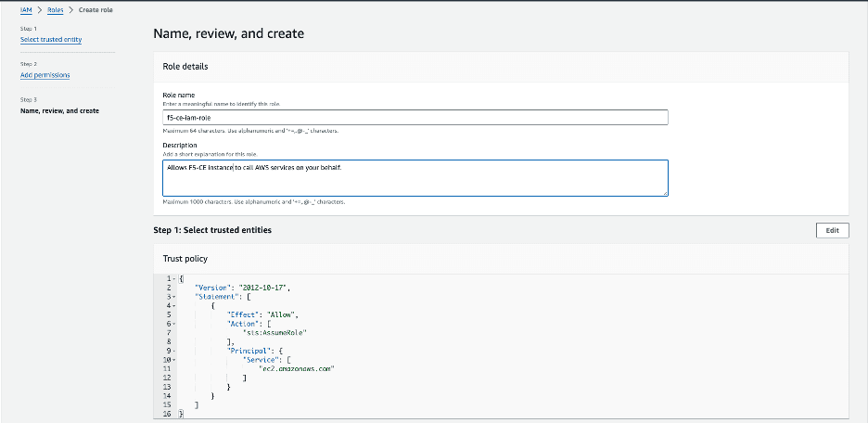Grab the Description textarea resize handle
The width and height of the screenshot is (868, 423).
(x=664, y=193)
